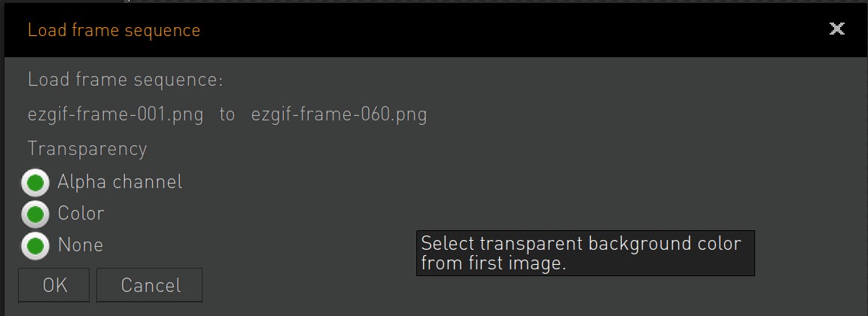
Task: Click the green dot in None radio
Action: (35, 246)
